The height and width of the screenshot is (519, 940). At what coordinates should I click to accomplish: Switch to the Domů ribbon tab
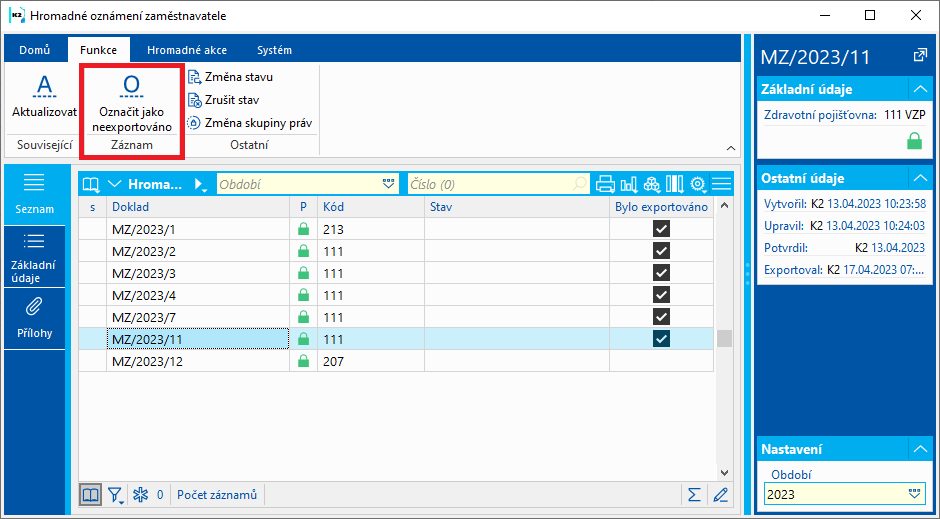pos(34,50)
